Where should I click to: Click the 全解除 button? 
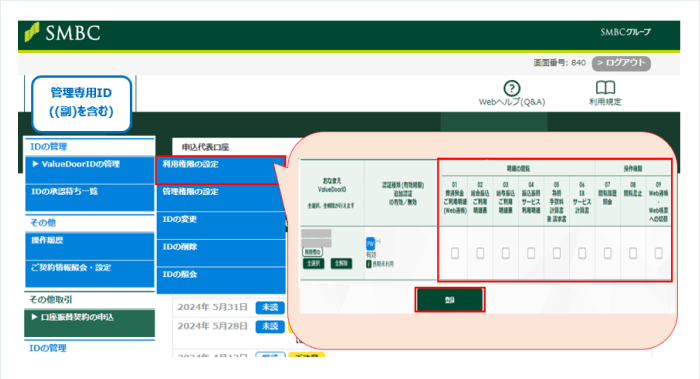pyautogui.click(x=341, y=263)
